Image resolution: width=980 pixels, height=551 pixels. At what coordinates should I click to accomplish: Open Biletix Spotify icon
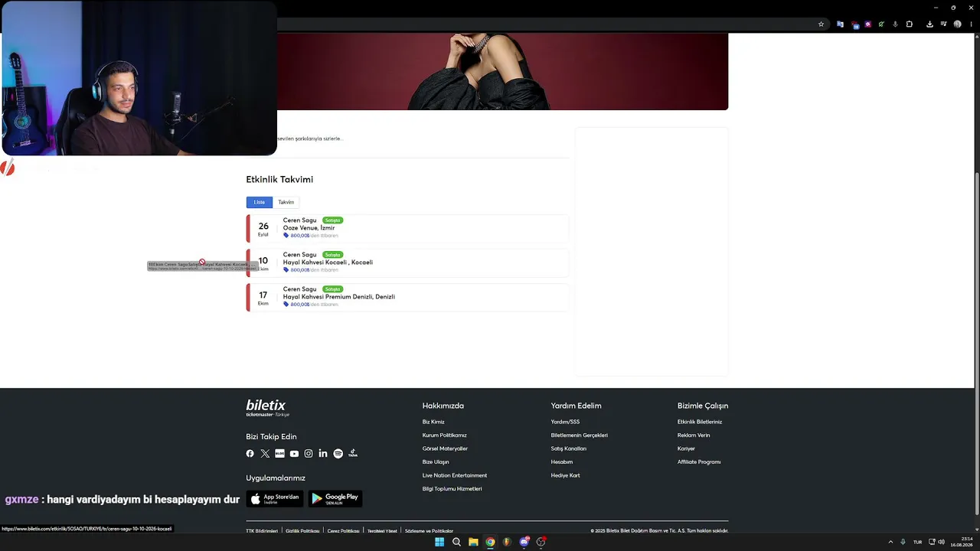338,454
